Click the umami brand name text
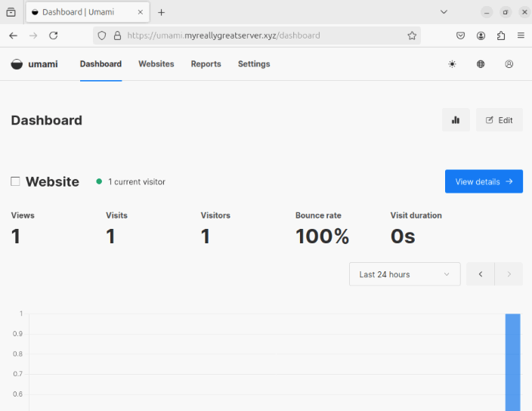 [x=43, y=64]
